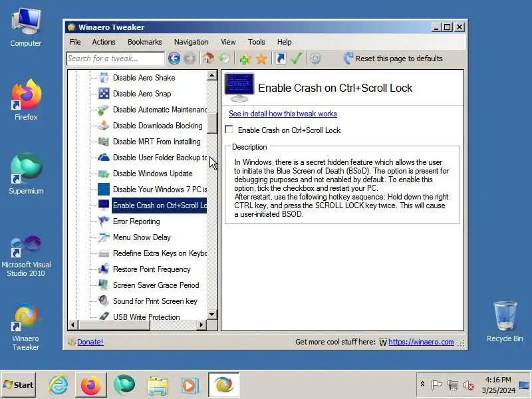The width and height of the screenshot is (532, 399).
Task: Click Reset this page to defaults
Action: pyautogui.click(x=393, y=59)
